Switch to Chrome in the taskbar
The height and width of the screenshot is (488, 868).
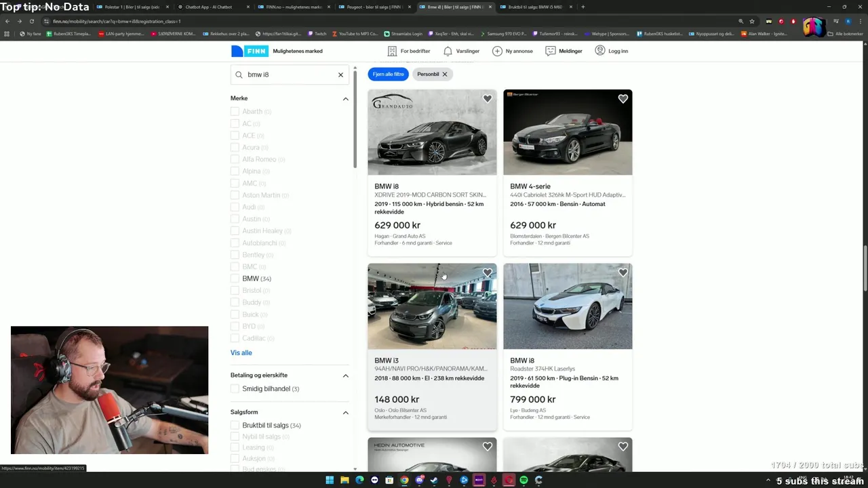click(x=404, y=480)
